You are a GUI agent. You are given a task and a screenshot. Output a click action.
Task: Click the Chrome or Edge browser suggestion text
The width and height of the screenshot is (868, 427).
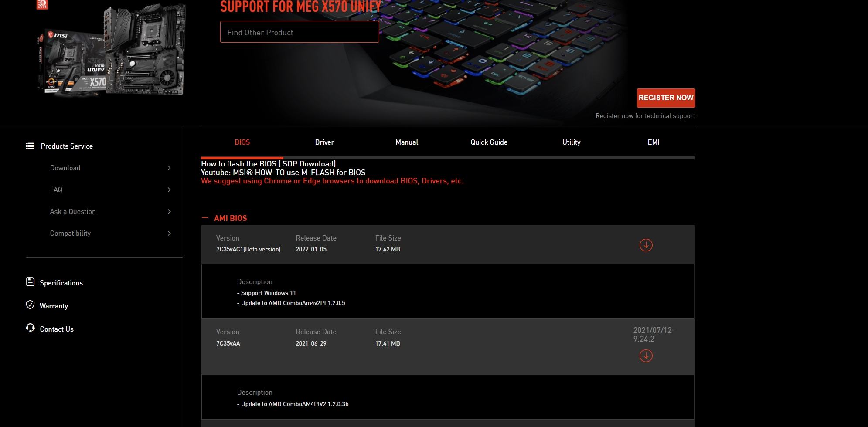(x=332, y=181)
